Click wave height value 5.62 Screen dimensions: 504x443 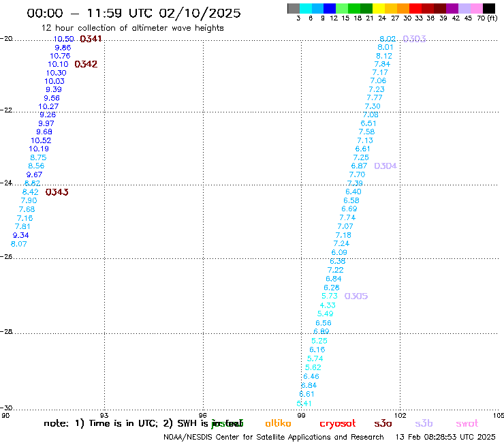[x=313, y=367]
